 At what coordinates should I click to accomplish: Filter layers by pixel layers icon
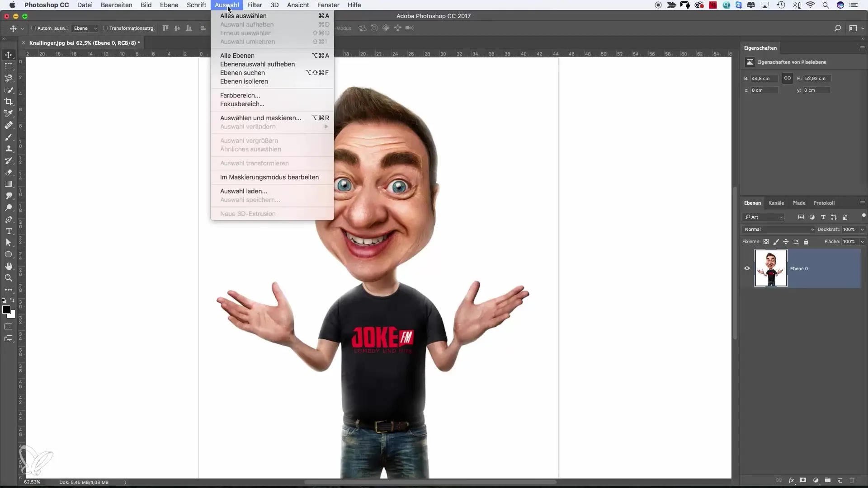[x=801, y=217]
